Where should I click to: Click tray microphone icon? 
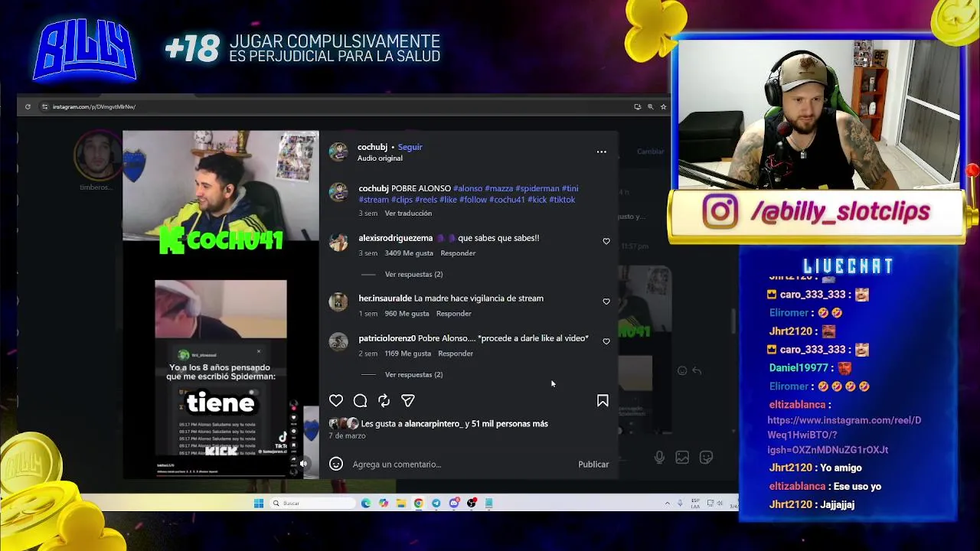(x=680, y=503)
